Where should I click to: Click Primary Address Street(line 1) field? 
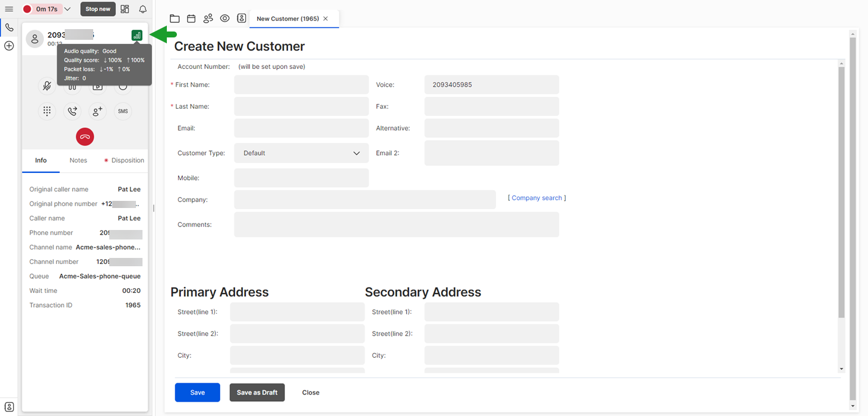coord(297,312)
